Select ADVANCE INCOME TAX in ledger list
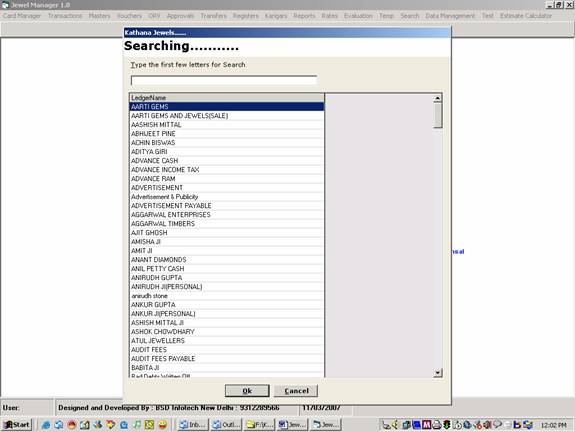This screenshot has width=575, height=432. coord(227,170)
